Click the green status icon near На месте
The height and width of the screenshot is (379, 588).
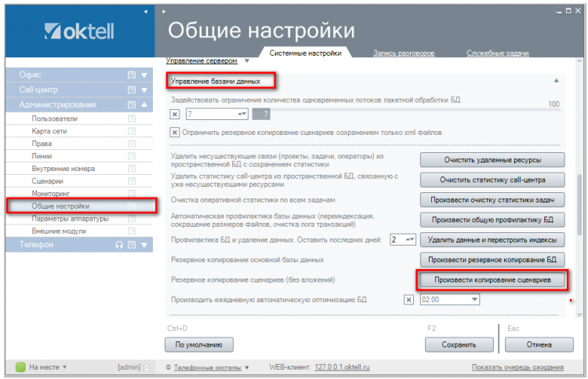tap(21, 366)
